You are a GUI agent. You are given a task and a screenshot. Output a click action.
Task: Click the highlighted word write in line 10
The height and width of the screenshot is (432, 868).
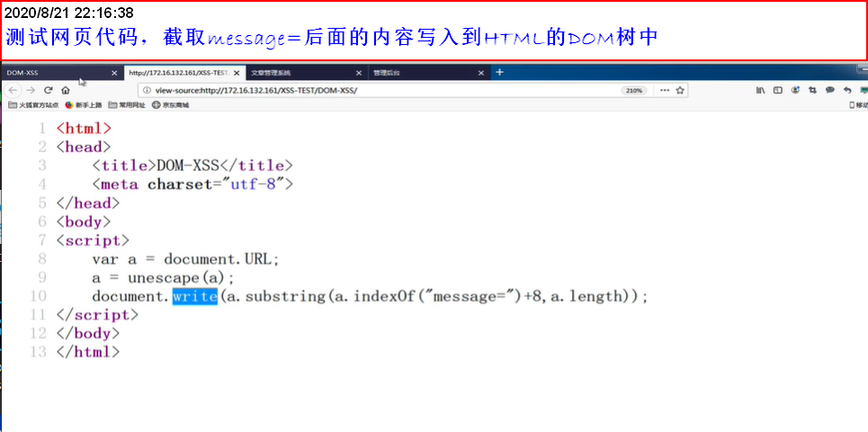click(x=194, y=296)
